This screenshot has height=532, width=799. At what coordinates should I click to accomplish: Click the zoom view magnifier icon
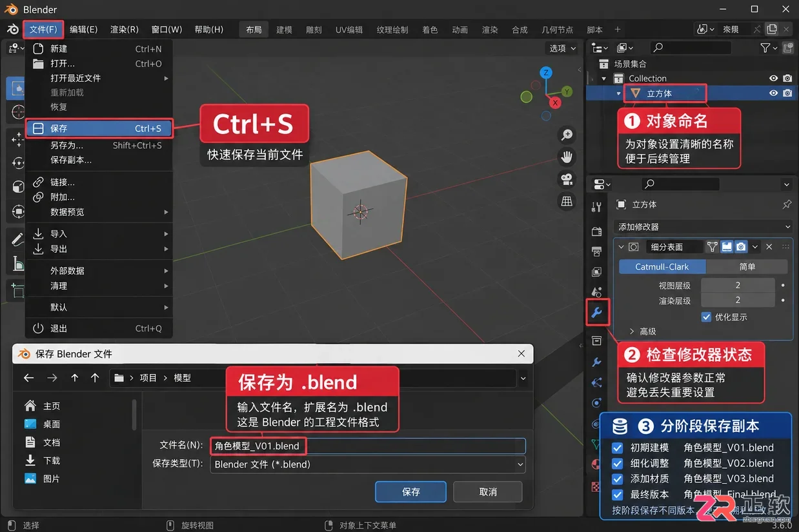pos(567,135)
